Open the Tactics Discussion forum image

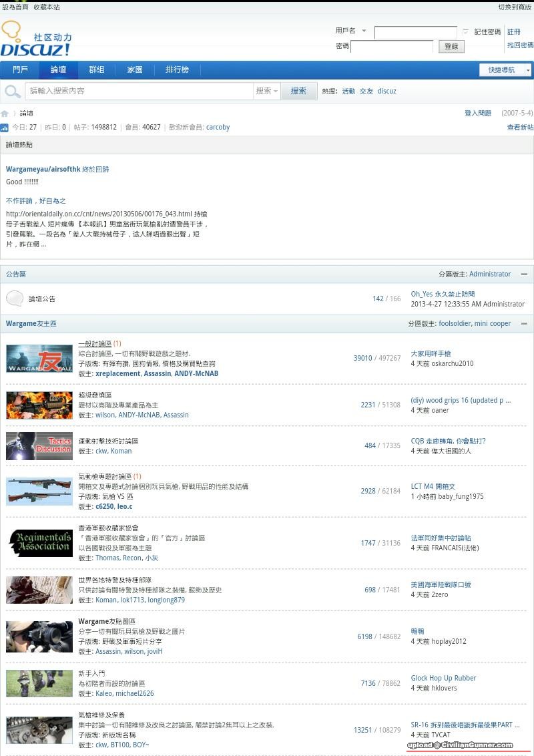39,445
